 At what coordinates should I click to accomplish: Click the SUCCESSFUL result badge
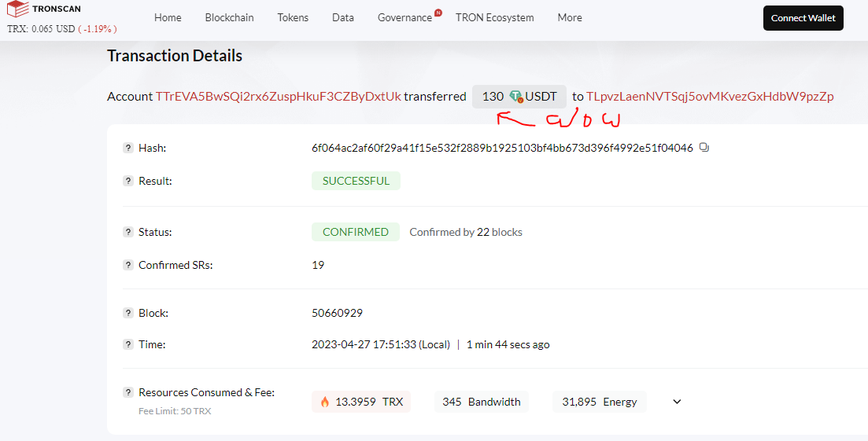click(356, 181)
